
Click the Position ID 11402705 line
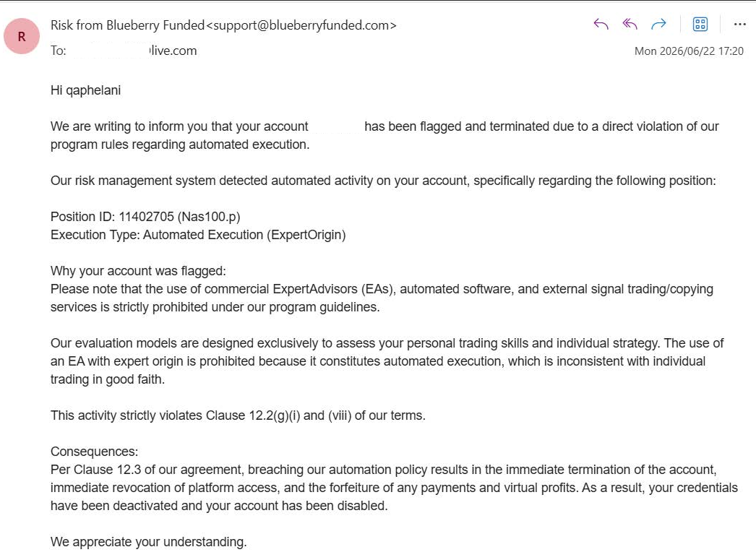[x=145, y=217]
